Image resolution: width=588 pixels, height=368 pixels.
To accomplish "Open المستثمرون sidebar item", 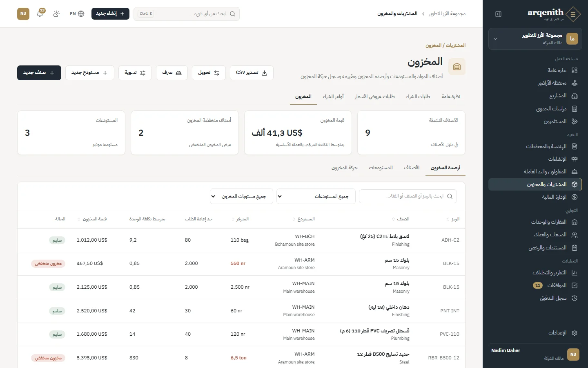I will coord(535,121).
